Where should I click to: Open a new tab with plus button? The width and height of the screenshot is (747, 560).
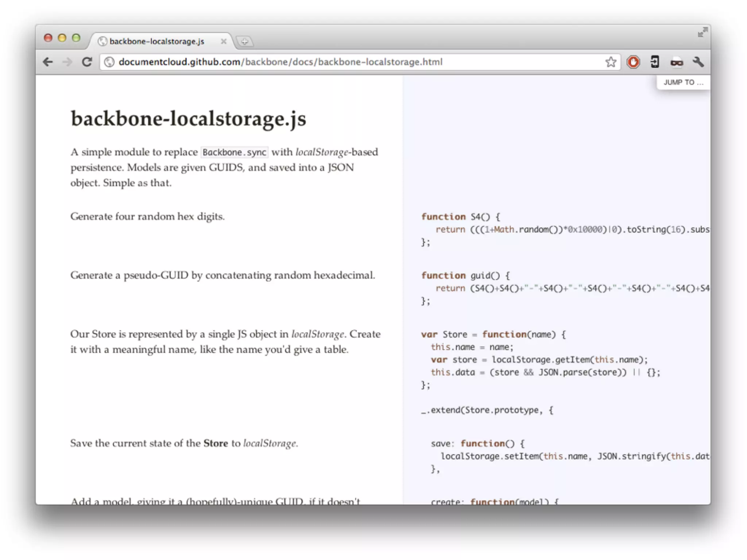[245, 42]
